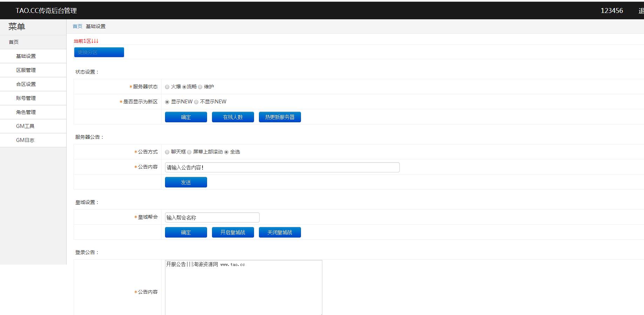Click inside the login announcement textarea

tap(244, 287)
